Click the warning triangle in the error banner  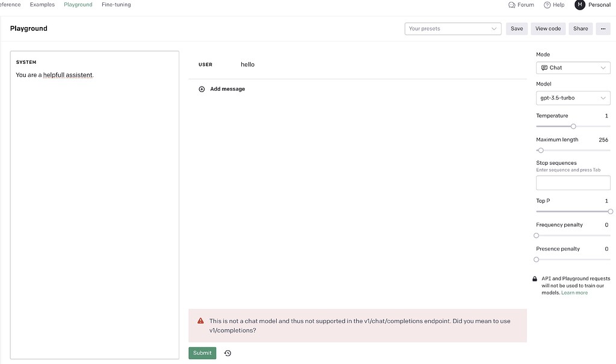tap(201, 320)
